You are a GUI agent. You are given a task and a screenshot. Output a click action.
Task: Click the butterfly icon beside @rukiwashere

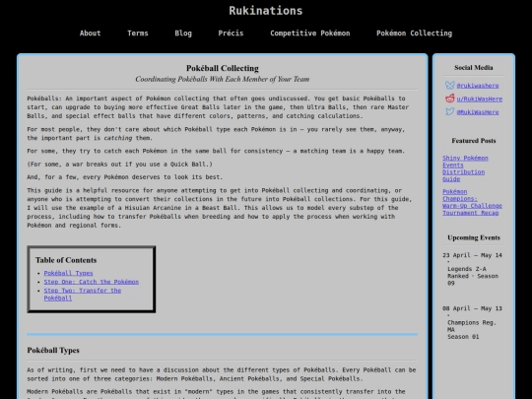(x=450, y=85)
